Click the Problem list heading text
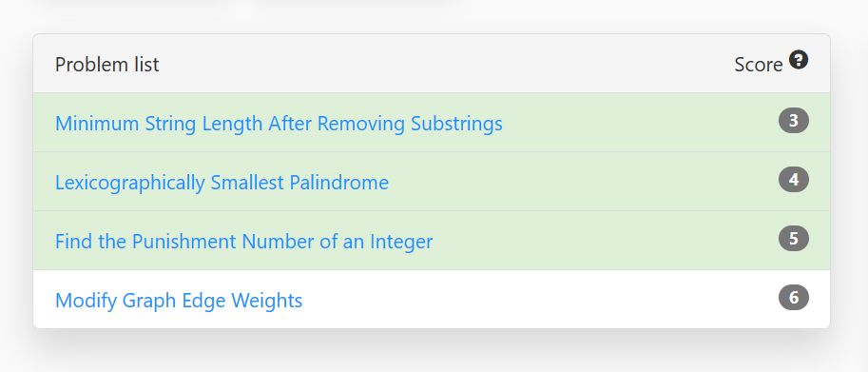This screenshot has height=372, width=868. (x=106, y=64)
